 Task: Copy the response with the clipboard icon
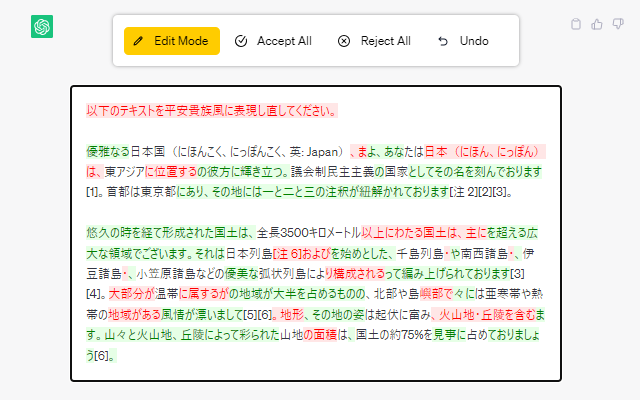(x=576, y=24)
